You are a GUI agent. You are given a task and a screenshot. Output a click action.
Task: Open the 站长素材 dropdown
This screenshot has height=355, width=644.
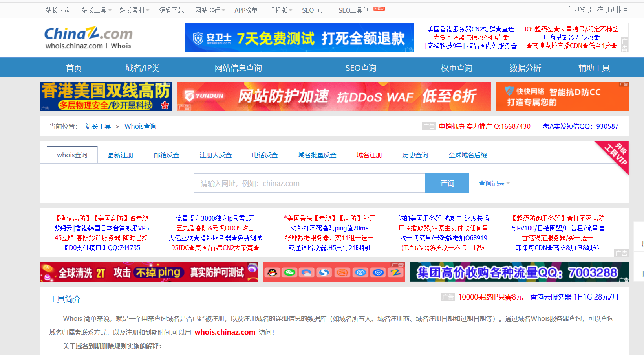click(x=133, y=10)
